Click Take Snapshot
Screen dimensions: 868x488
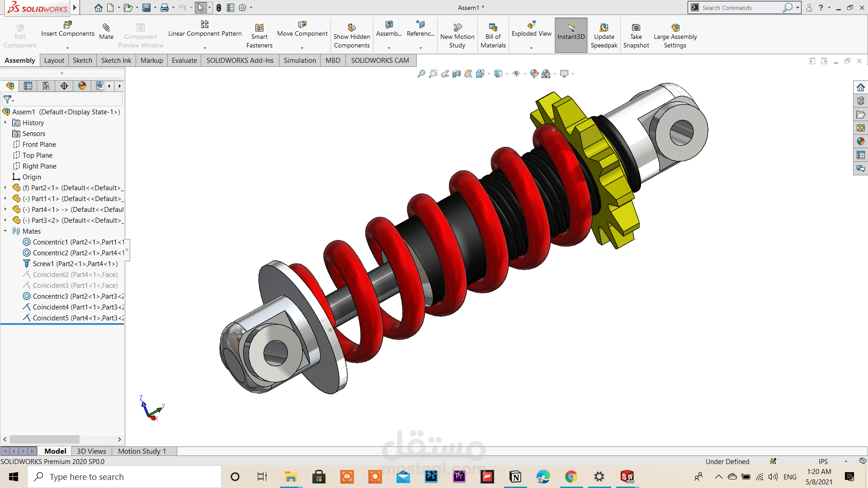coord(636,35)
